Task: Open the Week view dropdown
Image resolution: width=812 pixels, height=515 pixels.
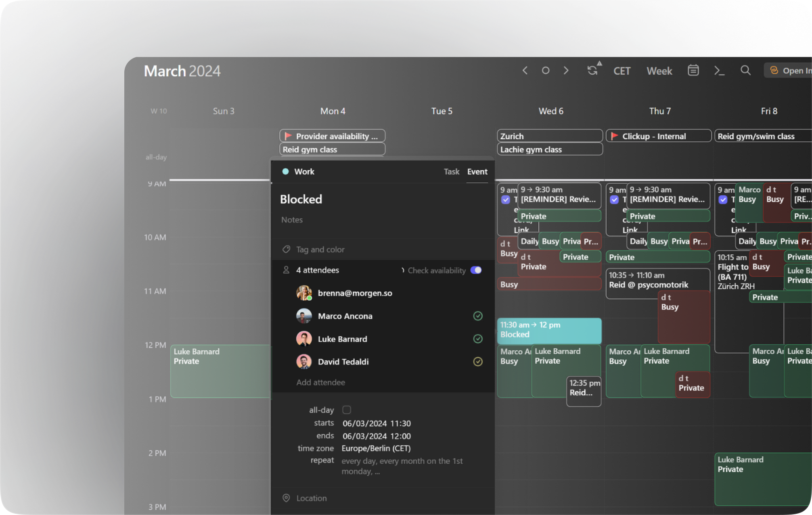Action: [x=659, y=71]
